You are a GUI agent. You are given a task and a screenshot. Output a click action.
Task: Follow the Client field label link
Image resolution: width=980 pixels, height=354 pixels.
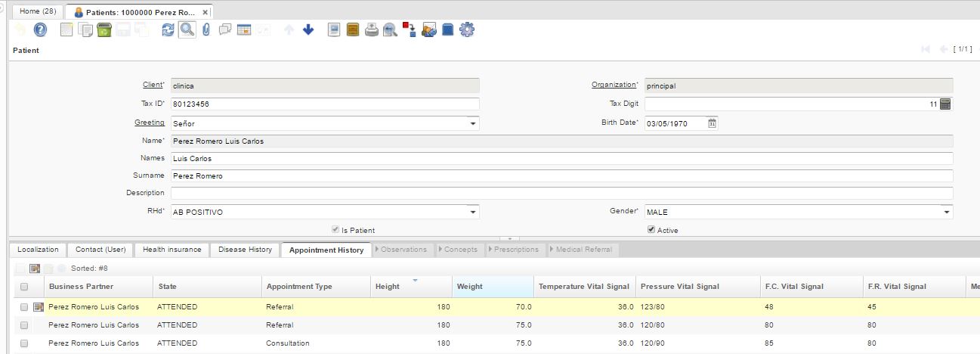click(153, 85)
